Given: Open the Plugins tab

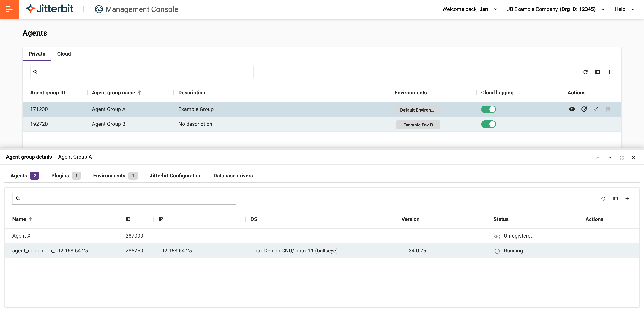Looking at the screenshot, I should pyautogui.click(x=66, y=176).
